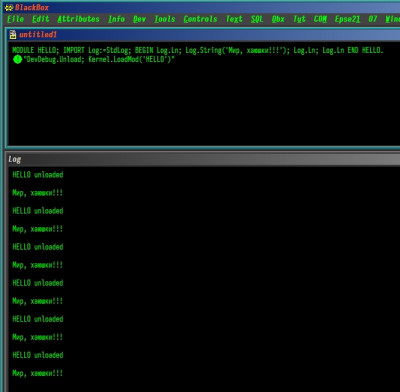Open the Attributes menu
This screenshot has width=400, height=392.
pyautogui.click(x=78, y=19)
